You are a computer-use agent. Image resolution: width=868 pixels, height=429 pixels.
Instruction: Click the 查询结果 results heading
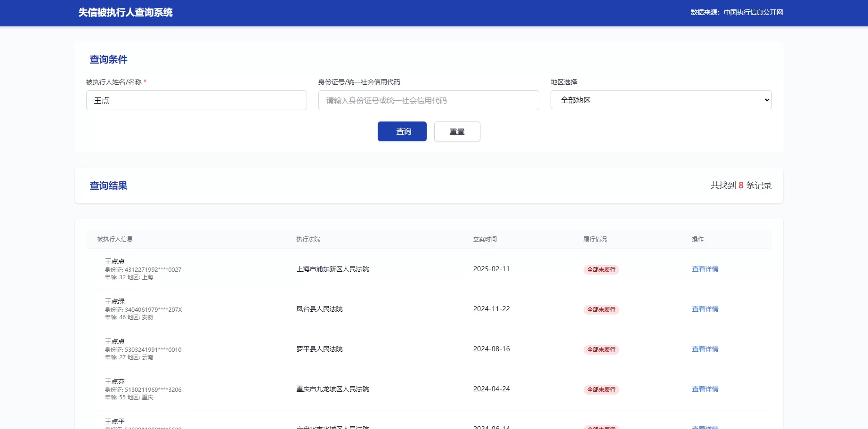(x=108, y=186)
